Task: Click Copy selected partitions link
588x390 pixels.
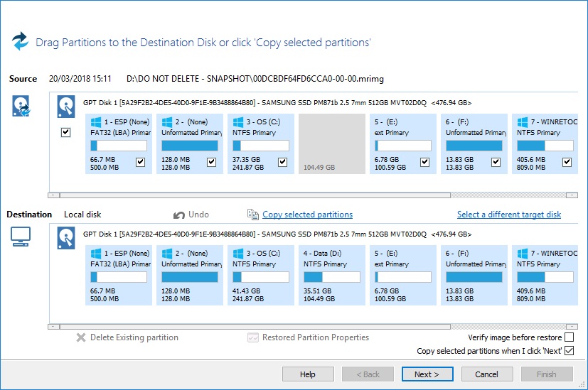Action: (x=307, y=215)
